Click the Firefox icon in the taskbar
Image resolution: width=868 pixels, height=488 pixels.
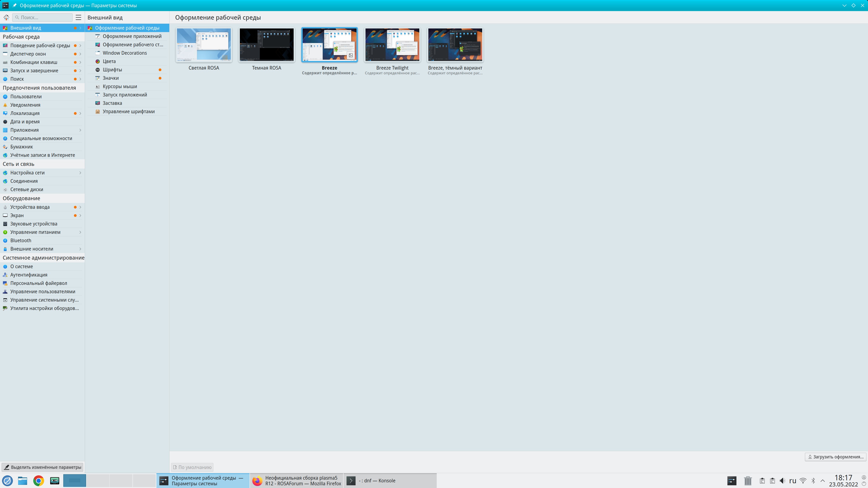[x=257, y=481]
